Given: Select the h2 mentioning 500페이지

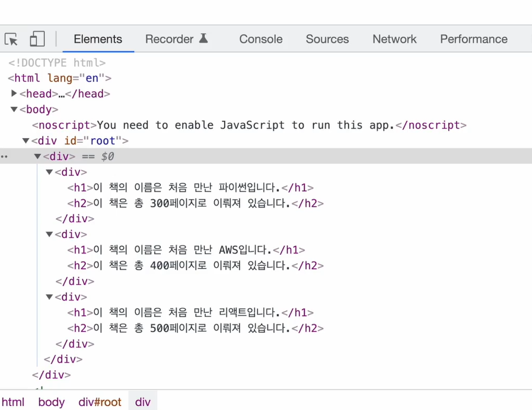Looking at the screenshot, I should click(x=196, y=328).
